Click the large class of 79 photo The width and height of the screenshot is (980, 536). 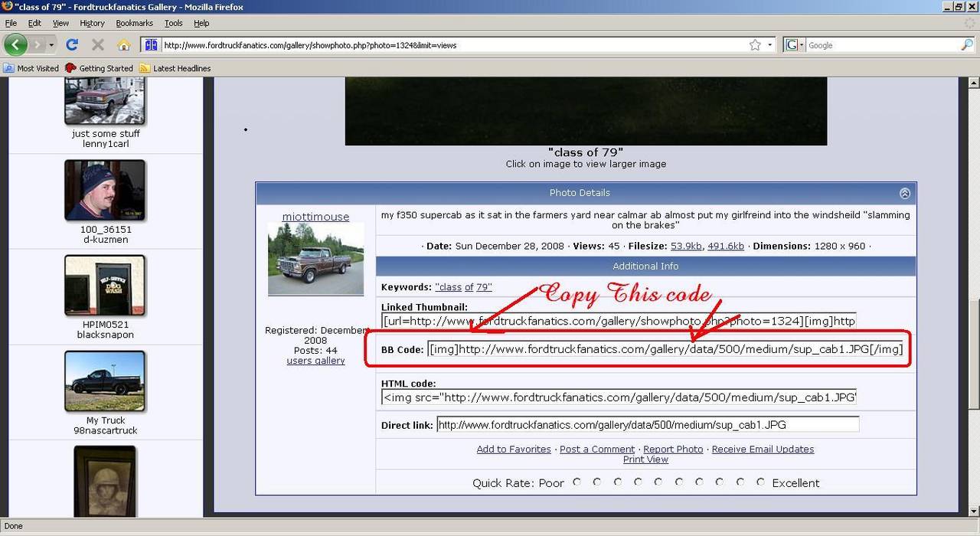click(586, 111)
